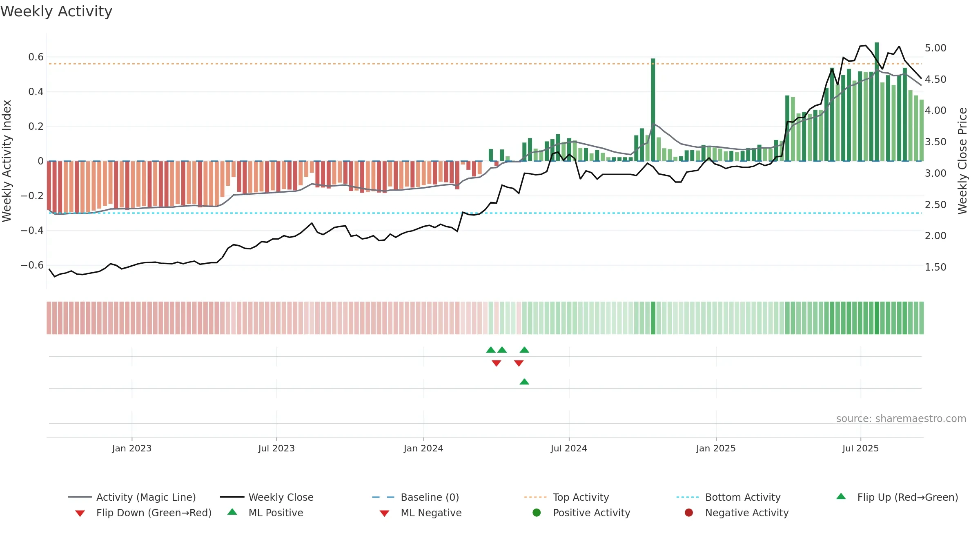Select the tall dark green spike bar in late 2024
The height and width of the screenshot is (551, 980).
tap(653, 110)
